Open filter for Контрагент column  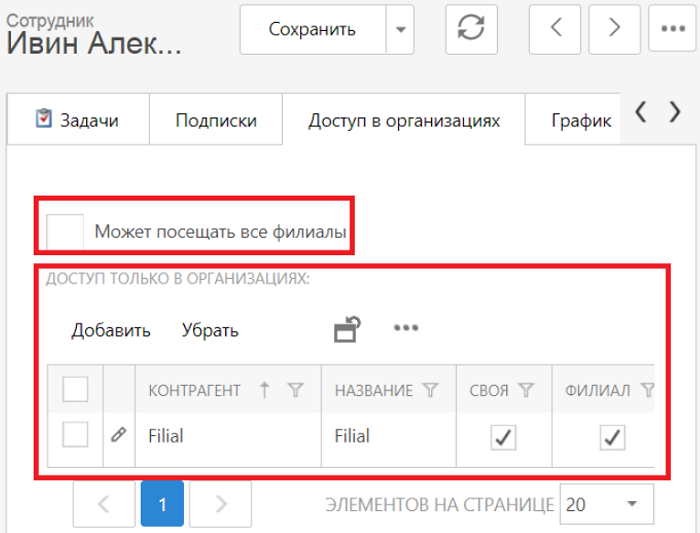coord(295,390)
